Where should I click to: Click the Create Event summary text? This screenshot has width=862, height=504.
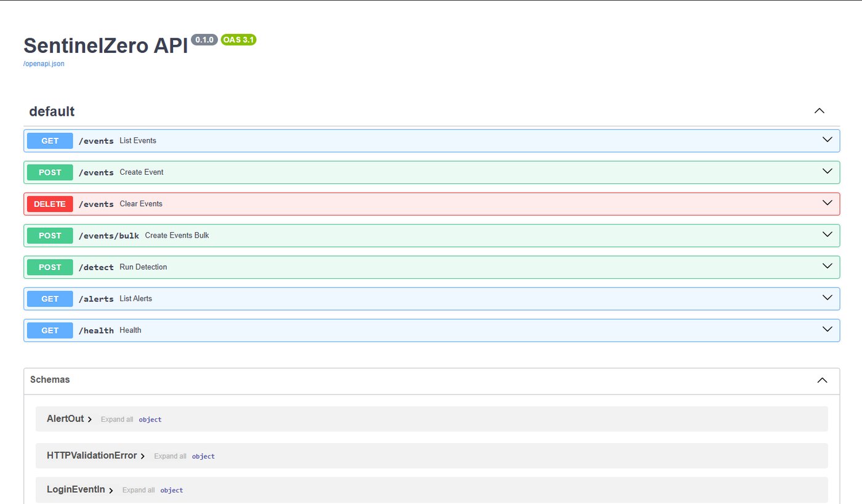pyautogui.click(x=142, y=172)
